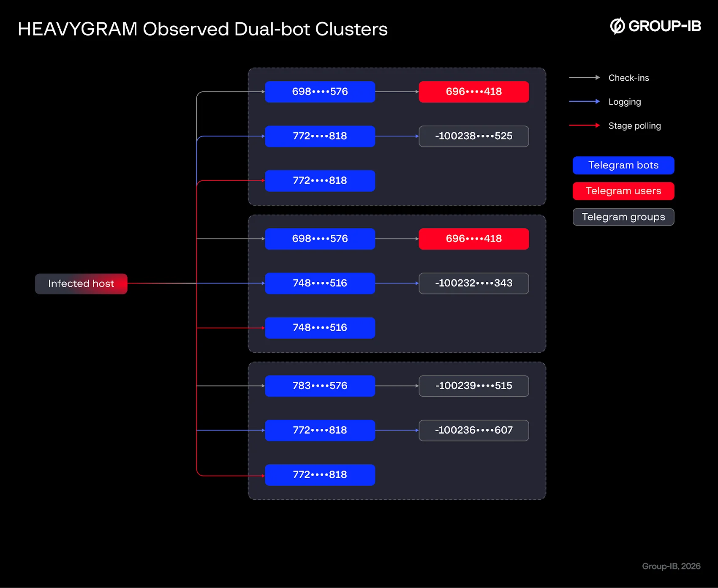Select the top cluster's 772••••818 stage-polling bot
The height and width of the screenshot is (588, 718).
[x=320, y=180]
